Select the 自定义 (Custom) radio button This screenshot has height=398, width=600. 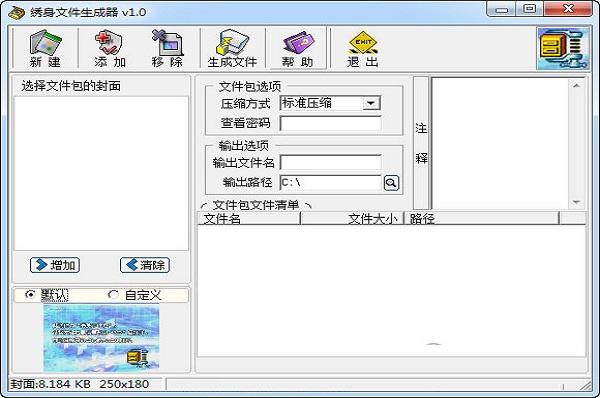click(113, 295)
